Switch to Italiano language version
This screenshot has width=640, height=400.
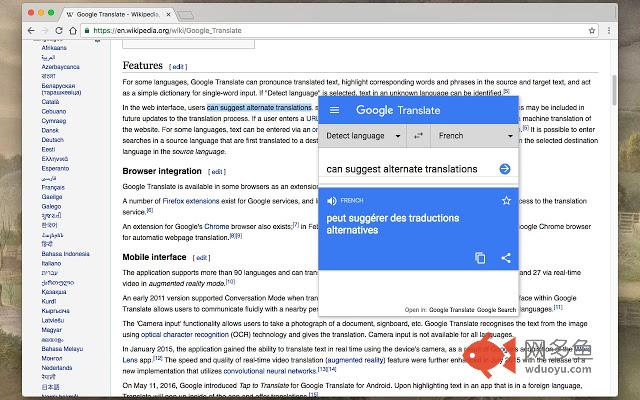(x=51, y=263)
